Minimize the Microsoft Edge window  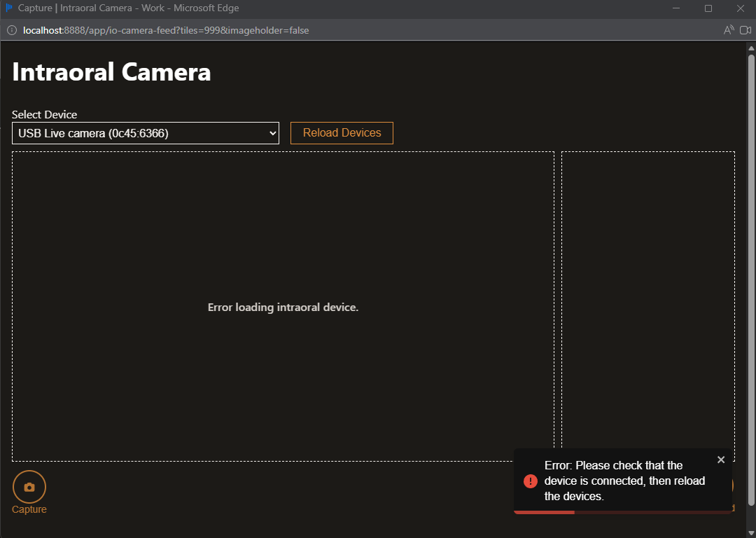click(x=676, y=8)
